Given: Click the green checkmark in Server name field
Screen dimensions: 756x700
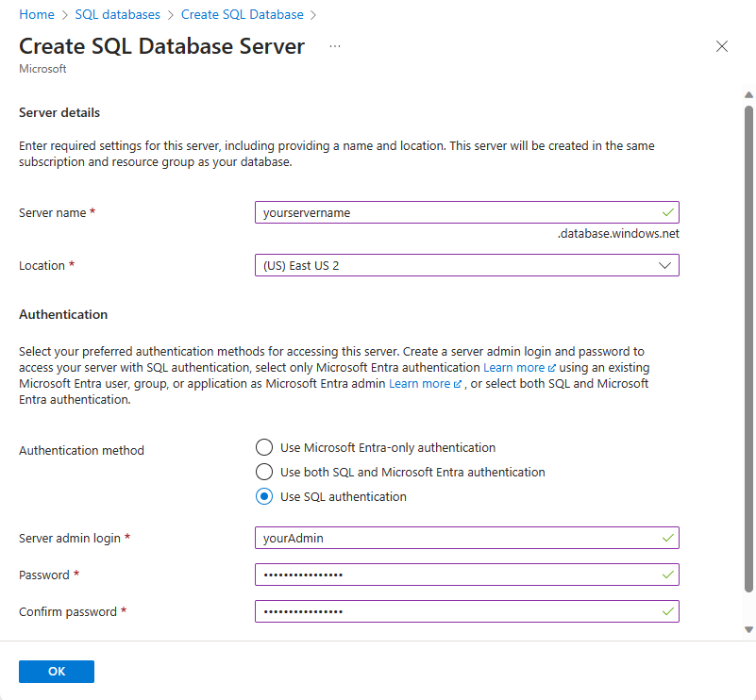Looking at the screenshot, I should click(668, 212).
